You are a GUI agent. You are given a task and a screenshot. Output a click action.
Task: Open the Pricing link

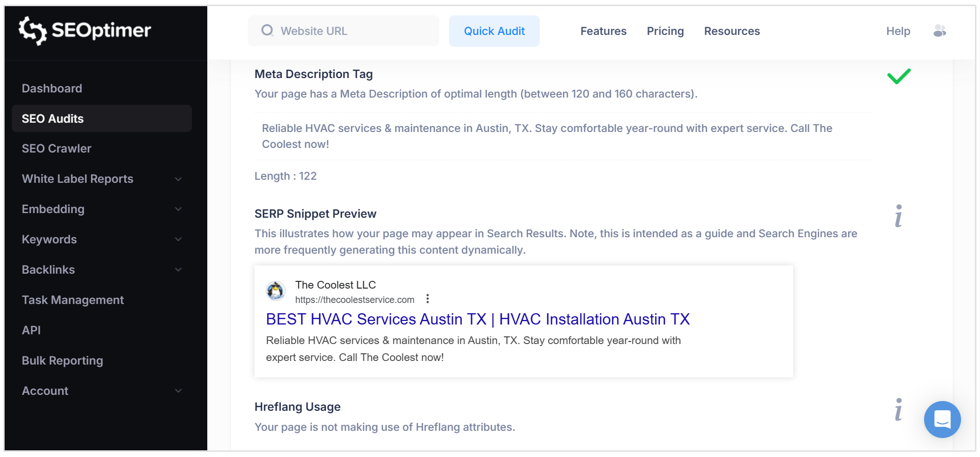pyautogui.click(x=665, y=31)
